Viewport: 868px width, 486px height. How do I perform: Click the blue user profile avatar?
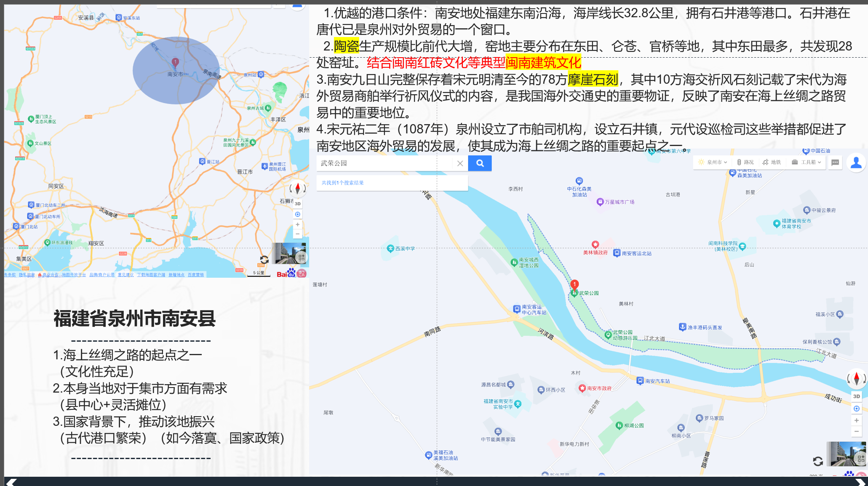[x=856, y=162]
